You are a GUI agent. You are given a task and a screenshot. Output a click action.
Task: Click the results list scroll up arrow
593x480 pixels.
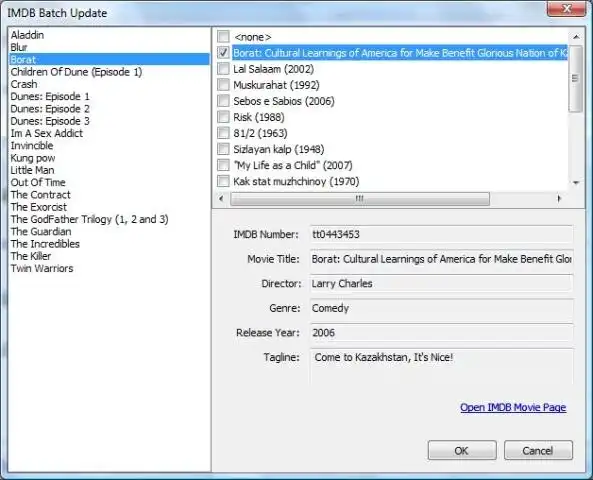click(x=576, y=37)
